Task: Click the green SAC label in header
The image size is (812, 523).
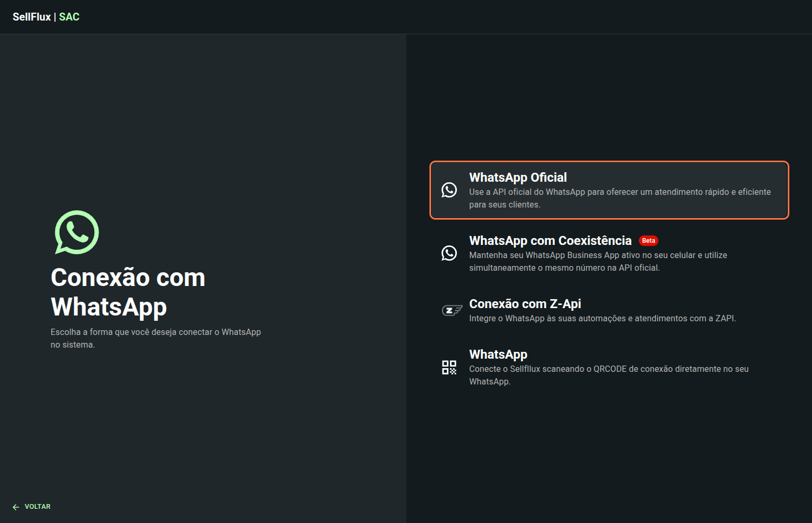Action: (69, 17)
